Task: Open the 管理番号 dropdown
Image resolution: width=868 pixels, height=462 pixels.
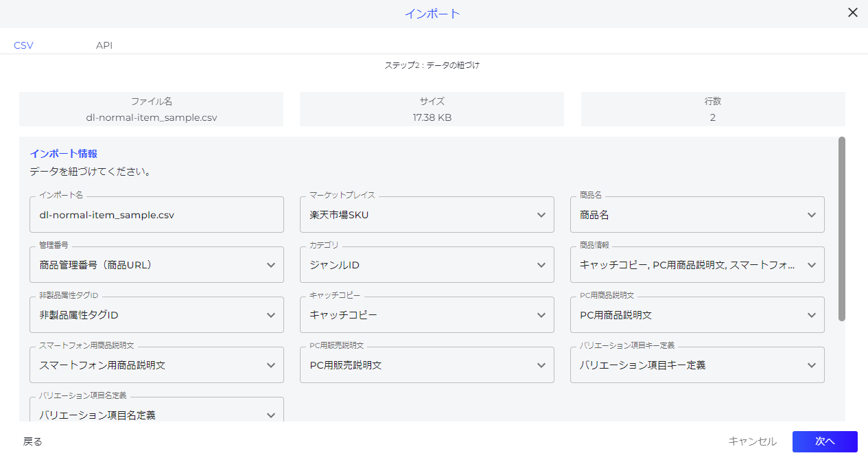Action: 156,265
